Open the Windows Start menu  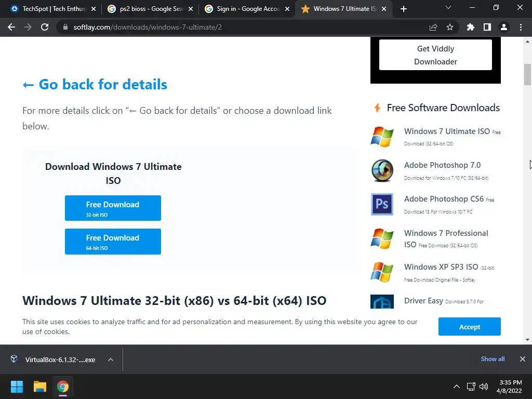pyautogui.click(x=17, y=387)
